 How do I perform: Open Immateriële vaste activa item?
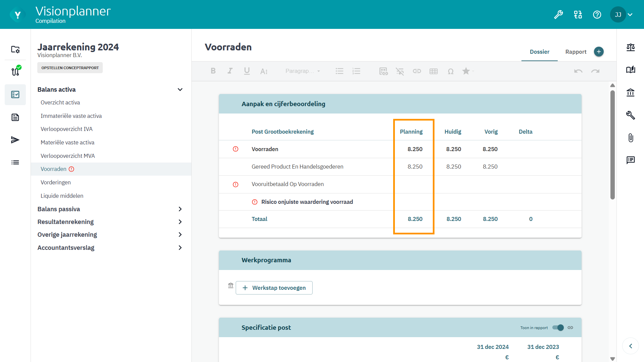coord(71,116)
